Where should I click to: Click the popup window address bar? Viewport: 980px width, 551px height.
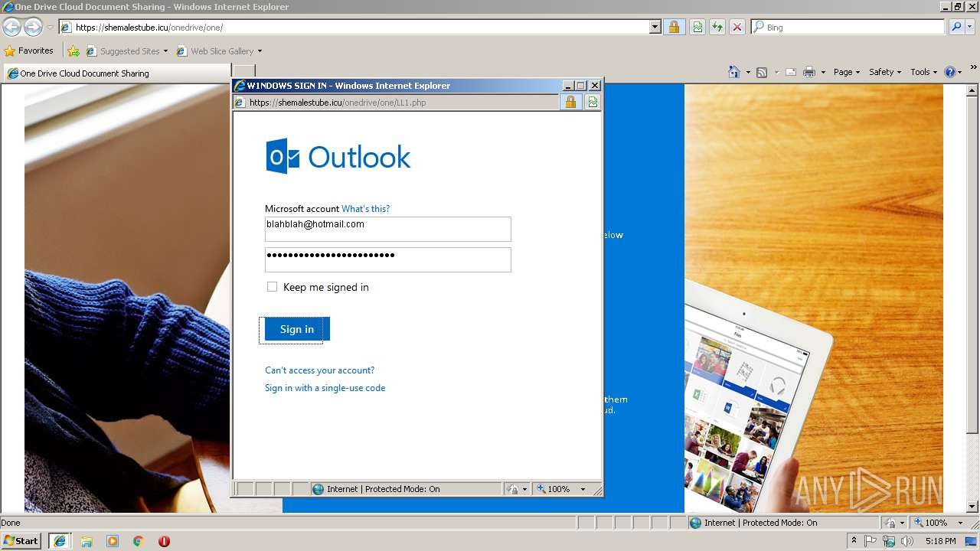pyautogui.click(x=395, y=102)
